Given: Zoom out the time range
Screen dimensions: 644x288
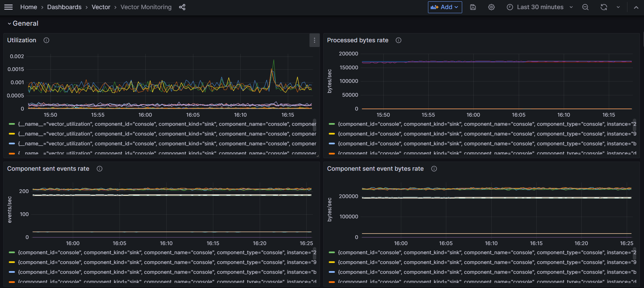Looking at the screenshot, I should 585,7.
